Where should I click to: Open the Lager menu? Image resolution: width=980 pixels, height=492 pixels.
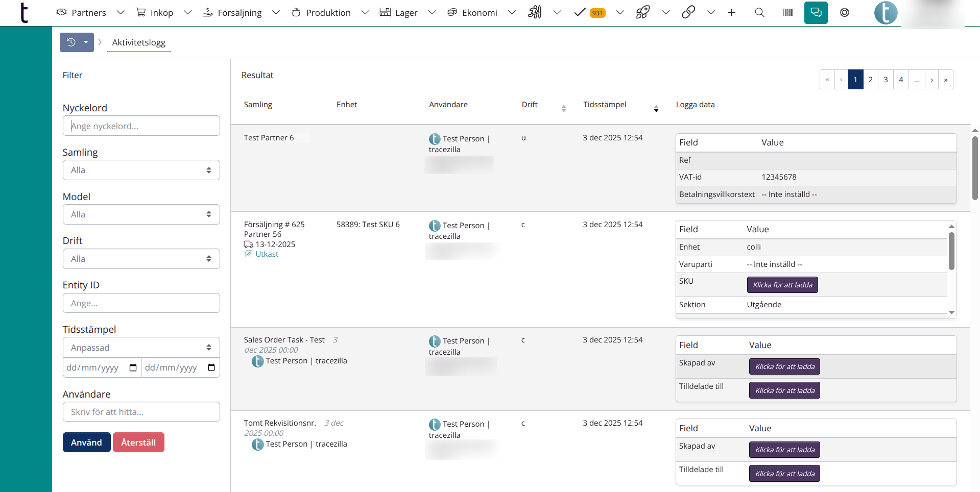coord(406,13)
